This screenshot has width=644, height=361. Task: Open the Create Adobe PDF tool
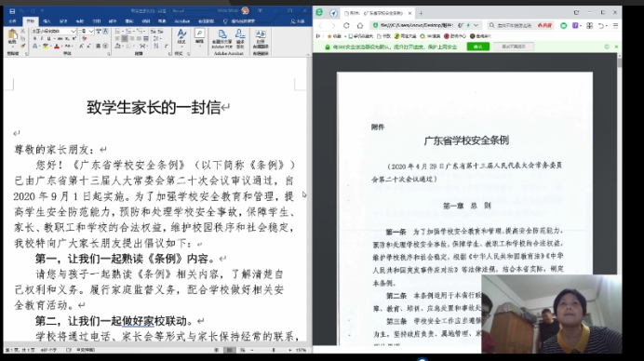(x=222, y=39)
